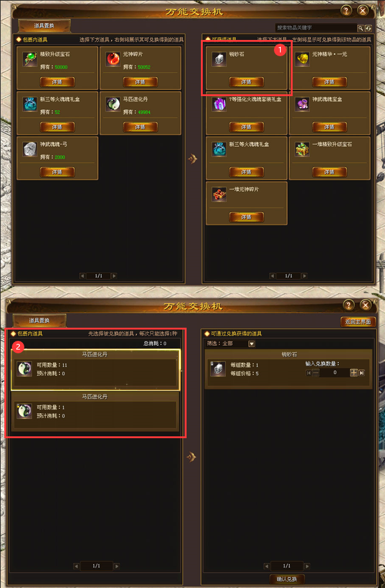385x588 pixels.
Task: Open help question mark in top window
Action: click(x=346, y=11)
